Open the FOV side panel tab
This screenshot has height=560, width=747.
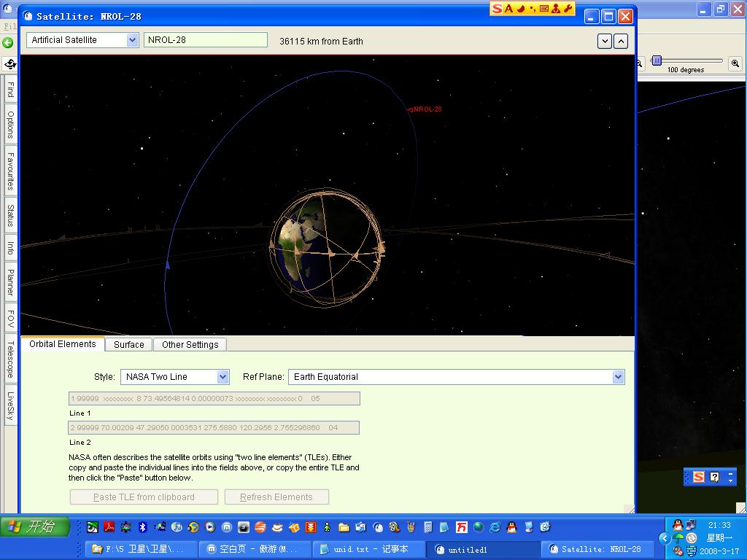point(10,318)
